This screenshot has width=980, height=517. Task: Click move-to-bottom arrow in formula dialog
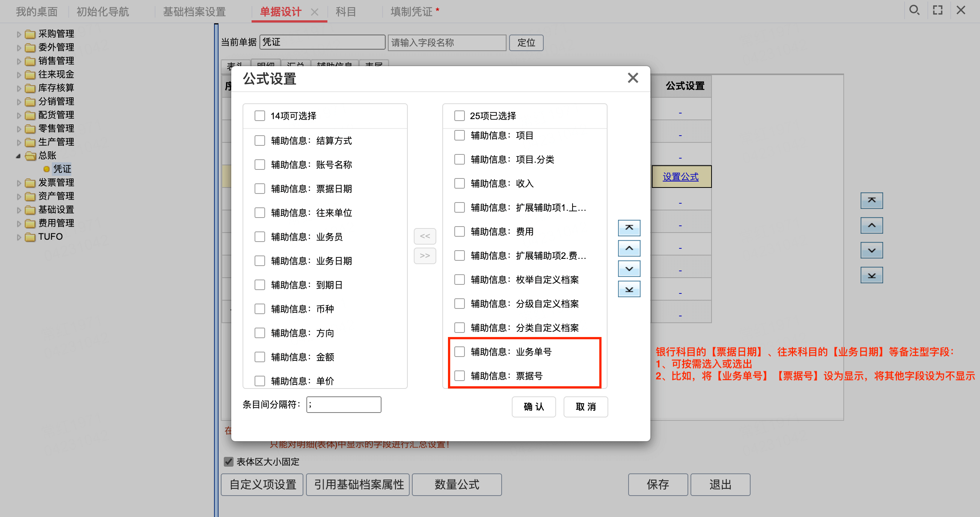point(629,289)
